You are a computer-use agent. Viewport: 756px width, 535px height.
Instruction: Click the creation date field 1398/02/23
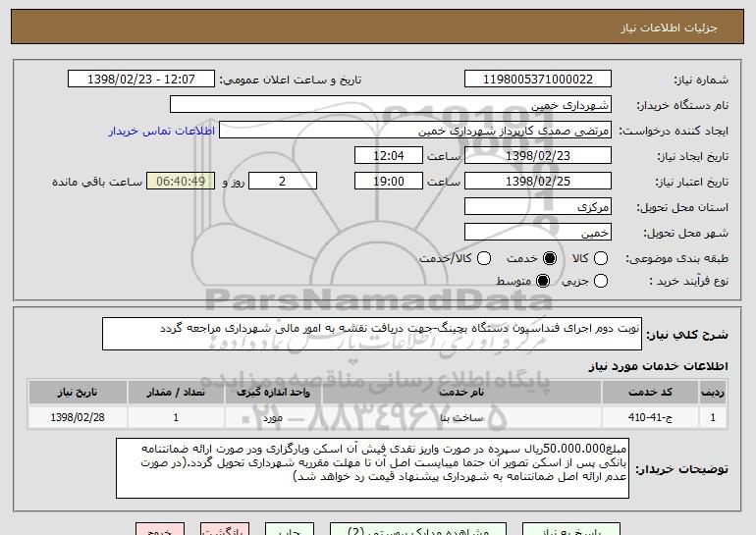(538, 156)
